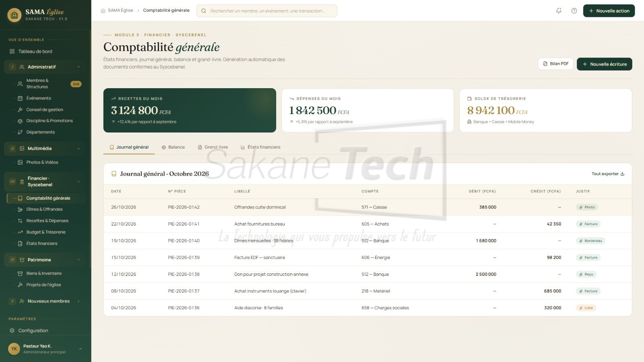Click the breadcrumb home icon

coord(103,11)
